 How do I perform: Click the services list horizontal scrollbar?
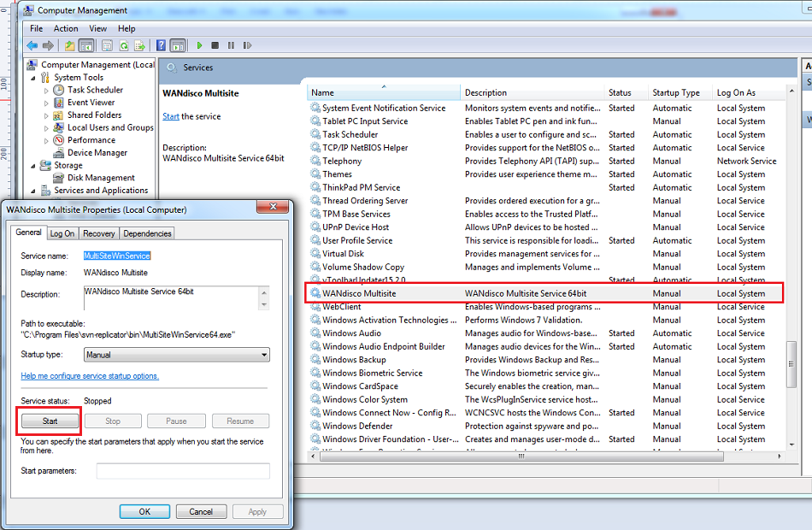tap(521, 456)
